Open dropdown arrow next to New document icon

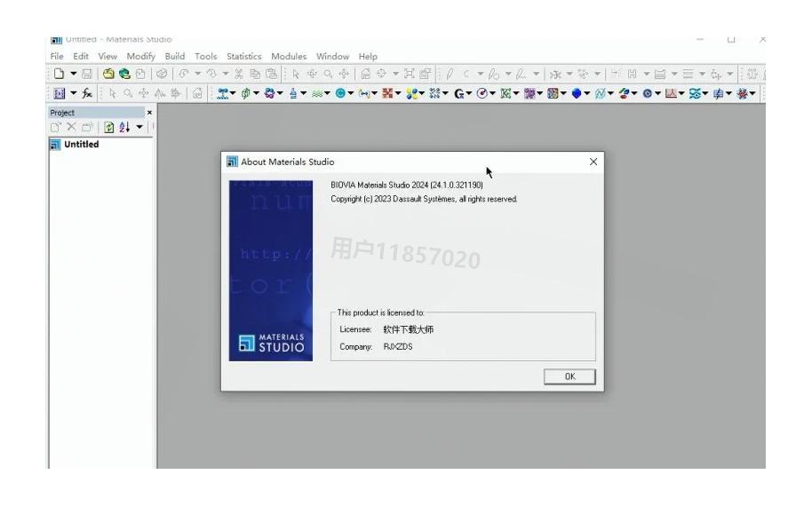tap(74, 74)
